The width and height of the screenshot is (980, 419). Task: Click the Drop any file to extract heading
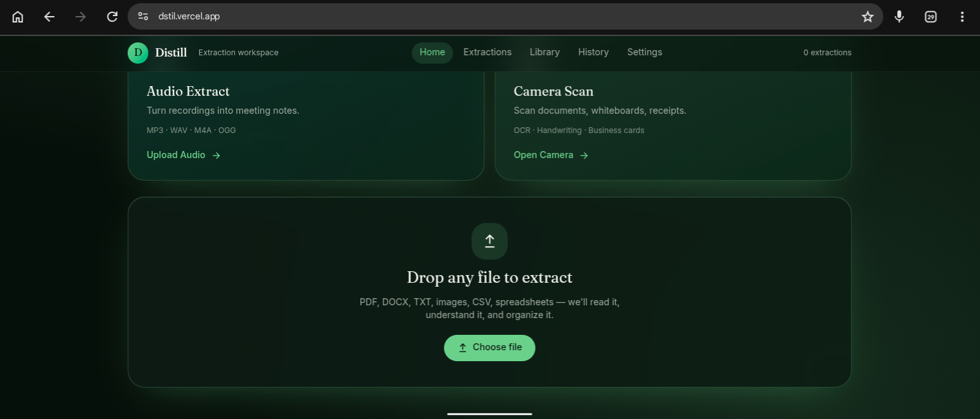coord(489,278)
